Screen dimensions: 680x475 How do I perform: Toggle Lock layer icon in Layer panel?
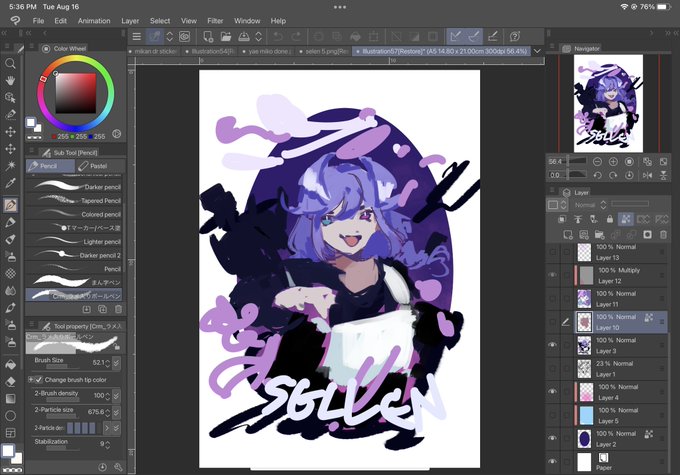pyautogui.click(x=610, y=219)
